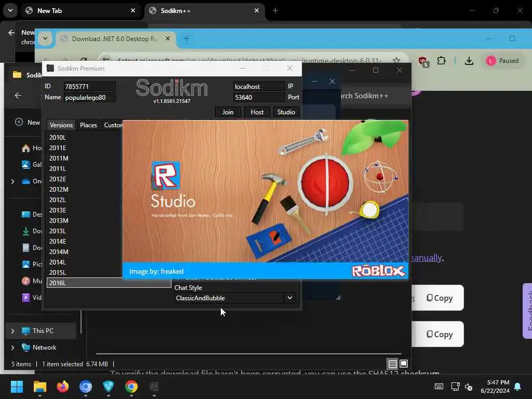
Task: Open Music folder in File Explorer sidebar
Action: coord(32,281)
